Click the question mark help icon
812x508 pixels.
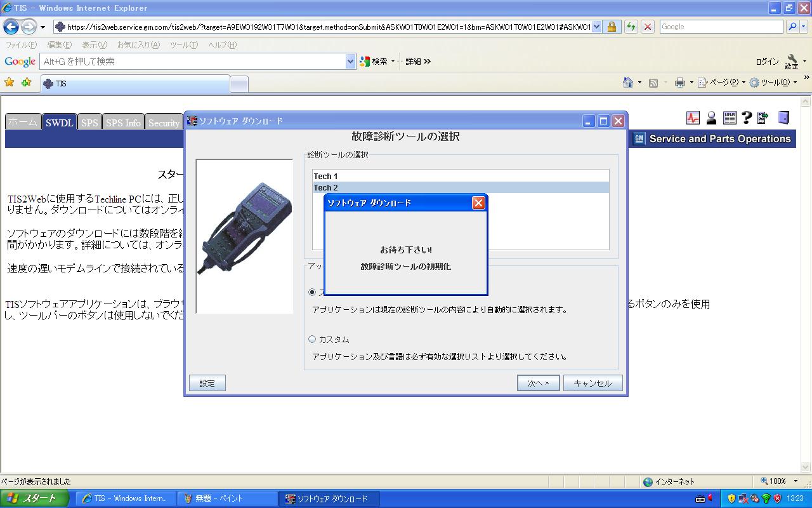tap(747, 117)
